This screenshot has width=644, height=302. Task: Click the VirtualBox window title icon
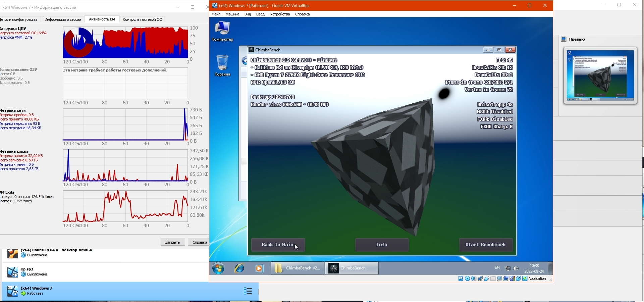click(215, 5)
